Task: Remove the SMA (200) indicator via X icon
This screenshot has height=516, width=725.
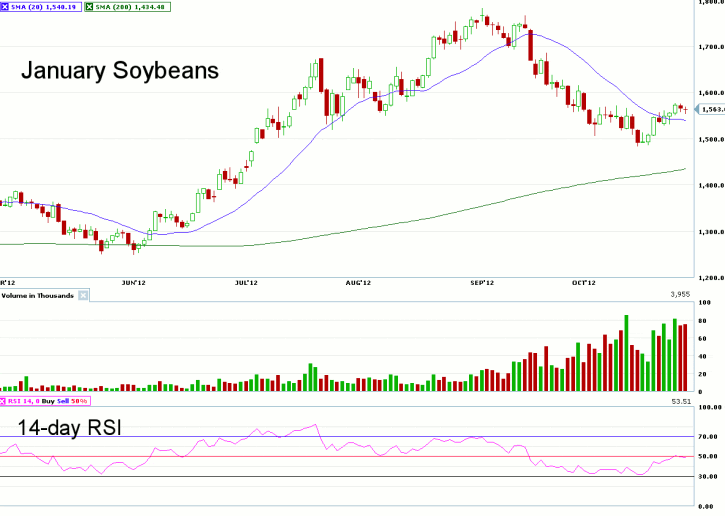Action: pyautogui.click(x=88, y=6)
